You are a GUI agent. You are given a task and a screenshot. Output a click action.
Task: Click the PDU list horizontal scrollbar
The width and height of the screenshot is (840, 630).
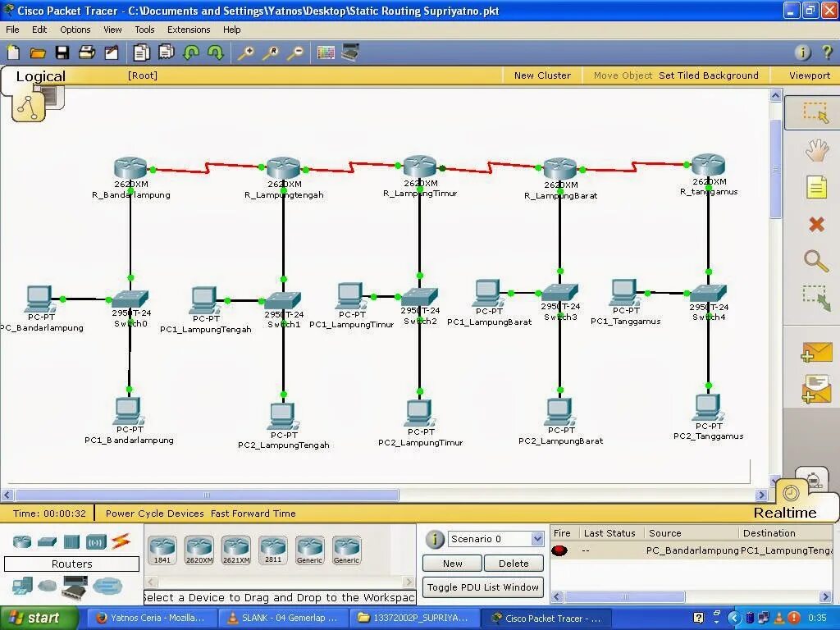coord(624,596)
